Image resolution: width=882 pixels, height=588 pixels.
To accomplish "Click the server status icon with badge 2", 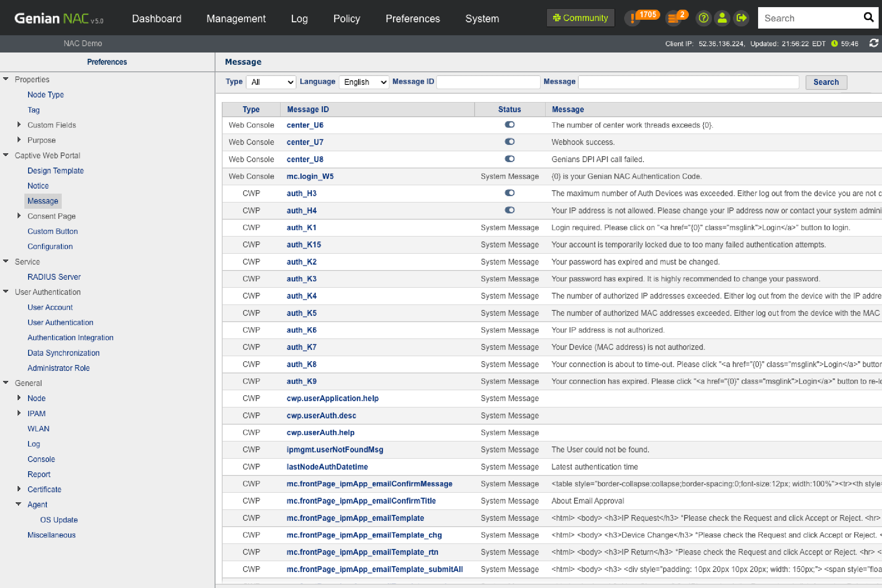I will click(x=674, y=18).
